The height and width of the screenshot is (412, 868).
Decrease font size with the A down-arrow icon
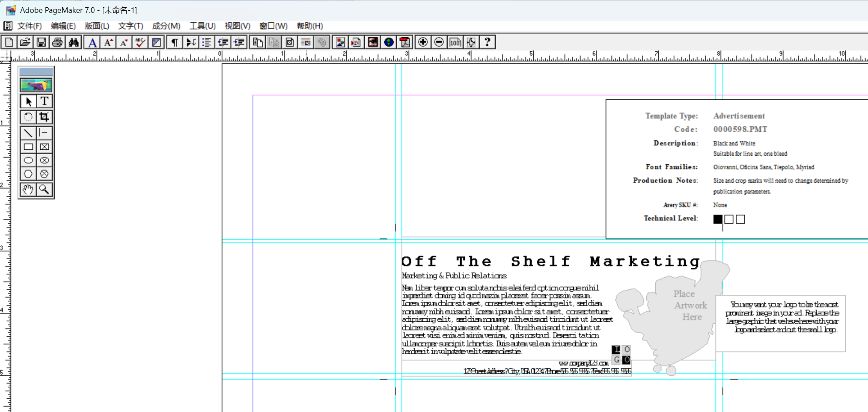[124, 42]
